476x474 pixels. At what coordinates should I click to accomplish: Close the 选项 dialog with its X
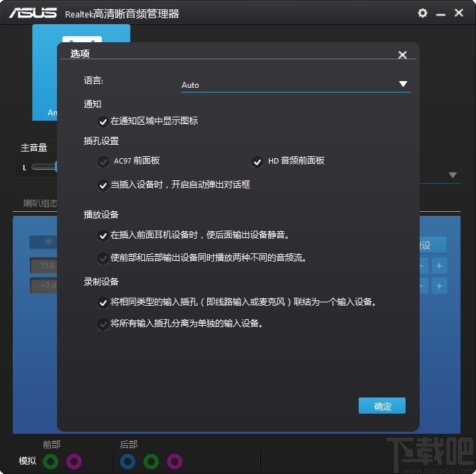pos(402,55)
